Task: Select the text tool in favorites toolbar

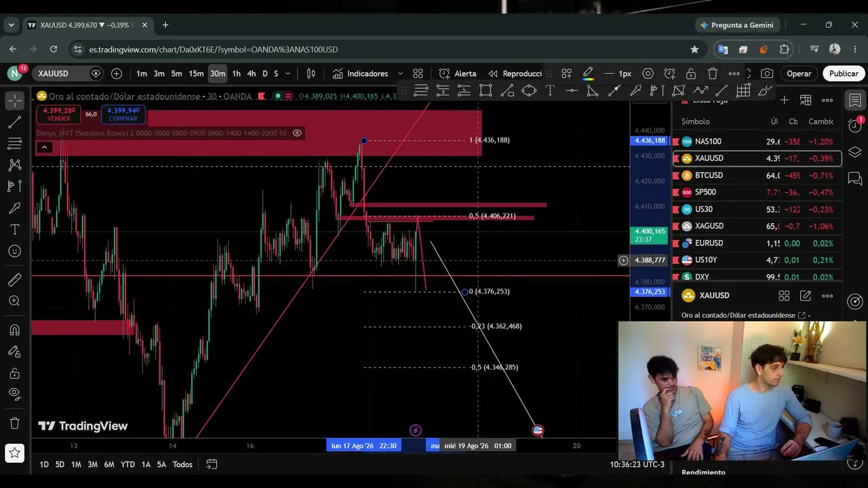Action: click(x=550, y=90)
